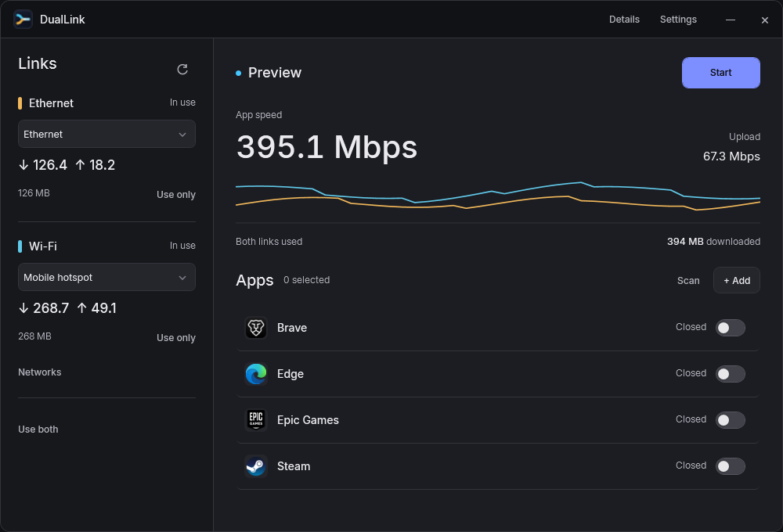Click the blue Preview status dot

(239, 74)
